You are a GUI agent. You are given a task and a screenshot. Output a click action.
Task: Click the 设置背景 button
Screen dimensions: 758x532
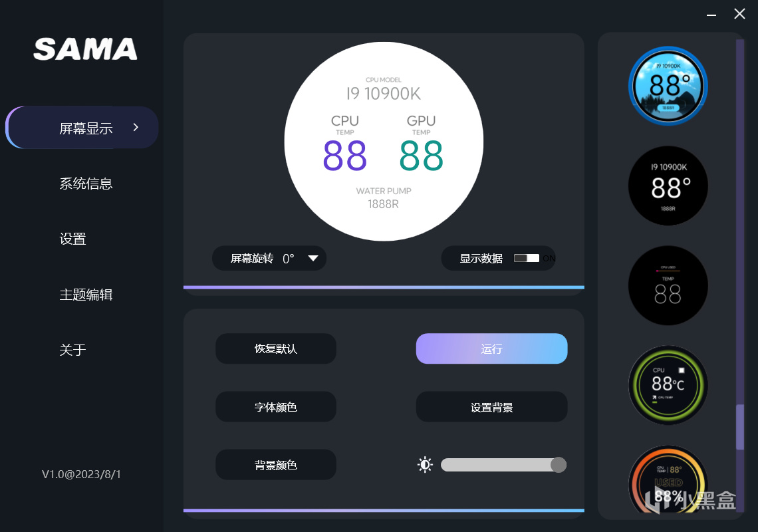tap(491, 407)
